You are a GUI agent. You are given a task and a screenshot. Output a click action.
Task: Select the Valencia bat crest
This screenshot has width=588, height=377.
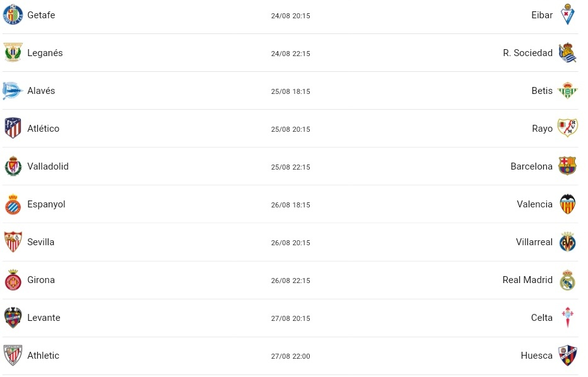(x=567, y=204)
